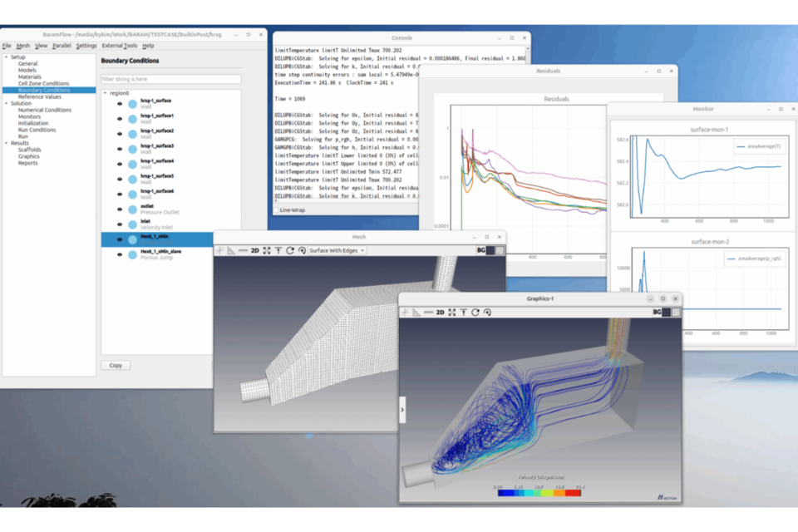Align Graphics-1 camera with the up-axis icon
This screenshot has width=798, height=532.
coord(463,313)
